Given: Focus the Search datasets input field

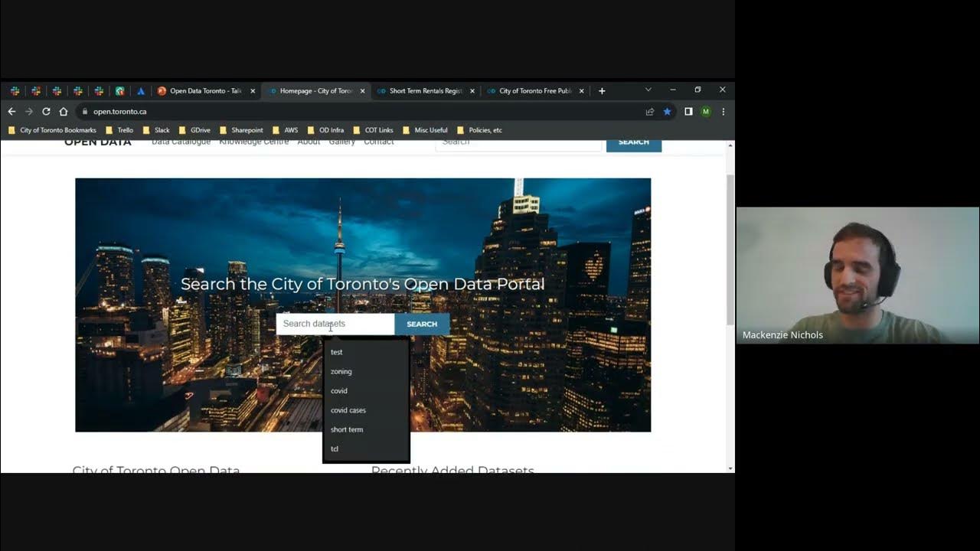Looking at the screenshot, I should 335,324.
